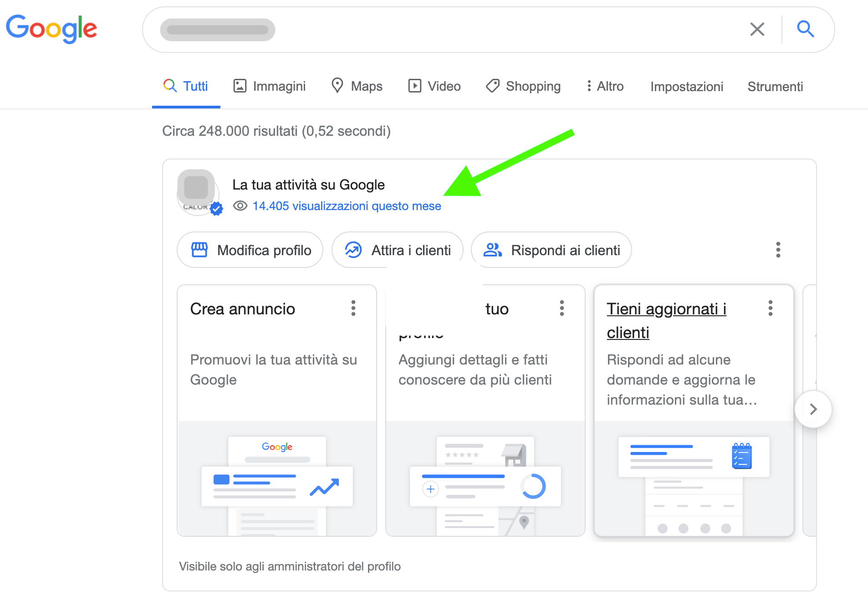Open the business panel three-dot menu
The height and width of the screenshot is (596, 868).
778,250
